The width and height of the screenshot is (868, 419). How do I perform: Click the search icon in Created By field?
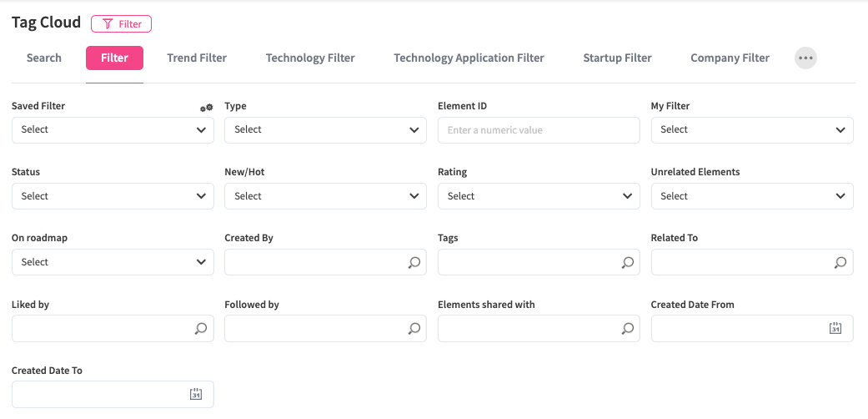(x=414, y=262)
